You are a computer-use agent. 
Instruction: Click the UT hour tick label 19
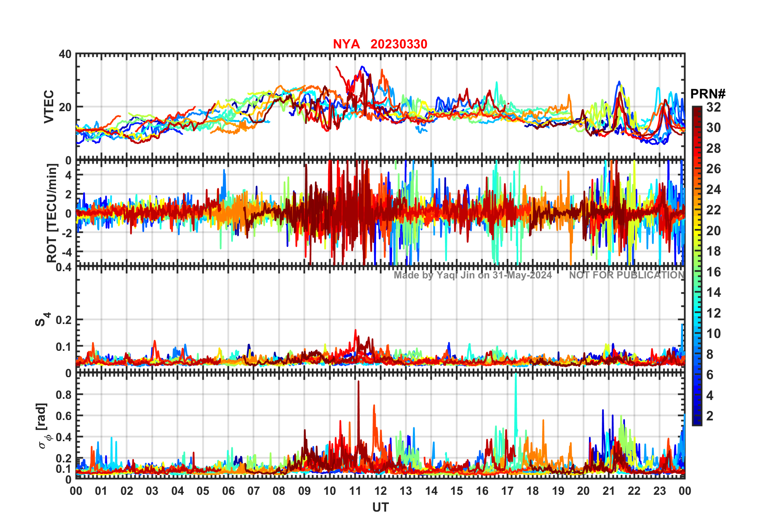pos(558,491)
